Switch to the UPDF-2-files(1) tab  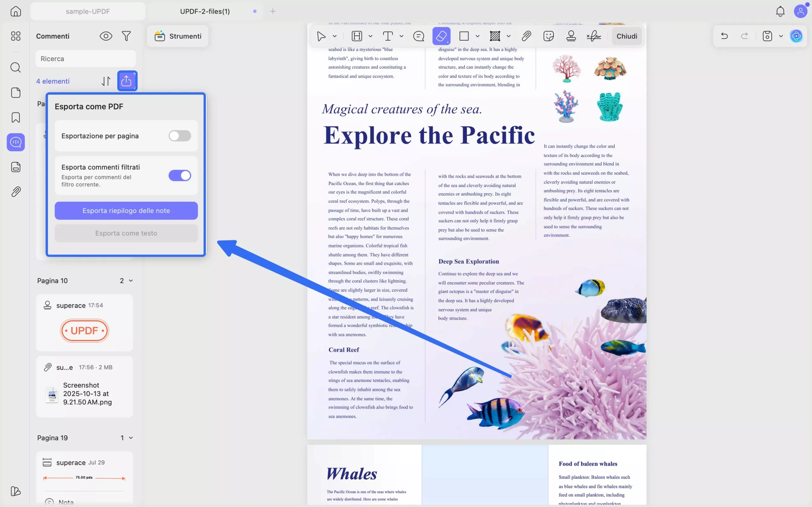point(205,11)
